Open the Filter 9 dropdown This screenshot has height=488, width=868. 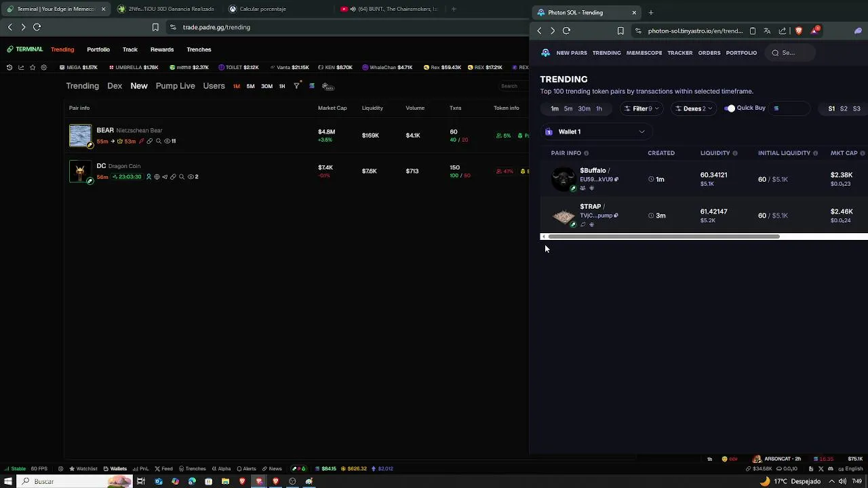(642, 108)
